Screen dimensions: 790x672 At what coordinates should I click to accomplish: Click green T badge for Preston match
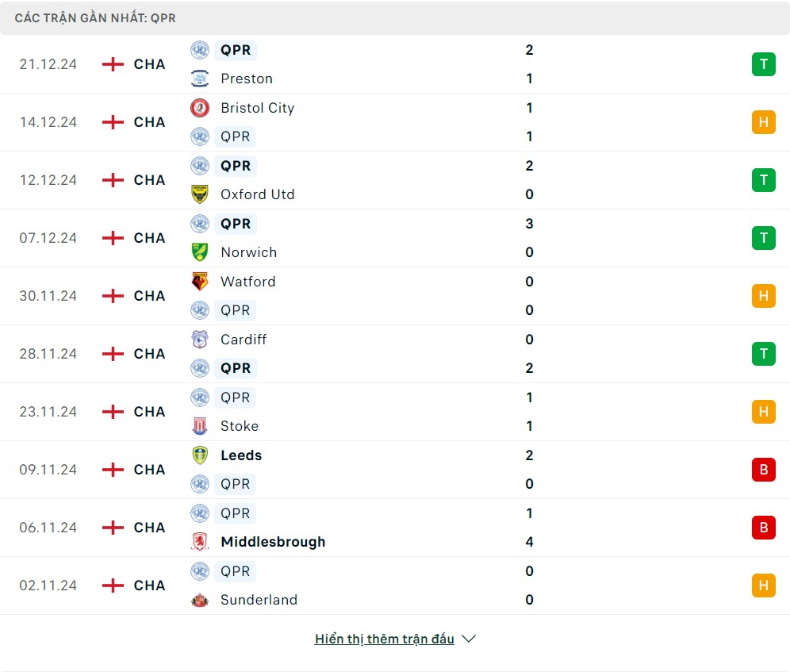coord(763,64)
